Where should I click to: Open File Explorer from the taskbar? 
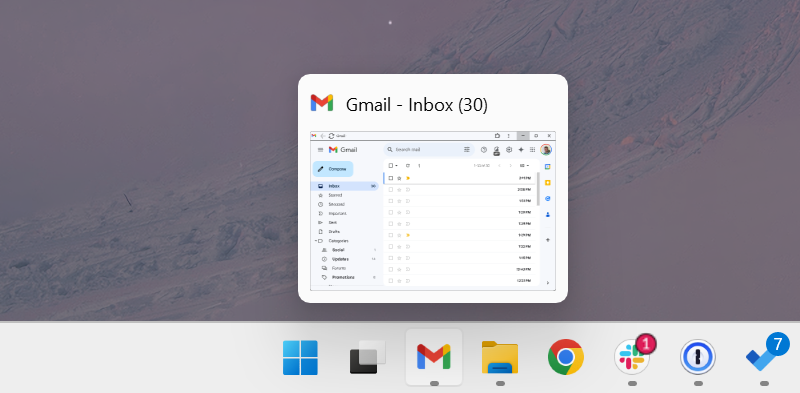coord(500,357)
